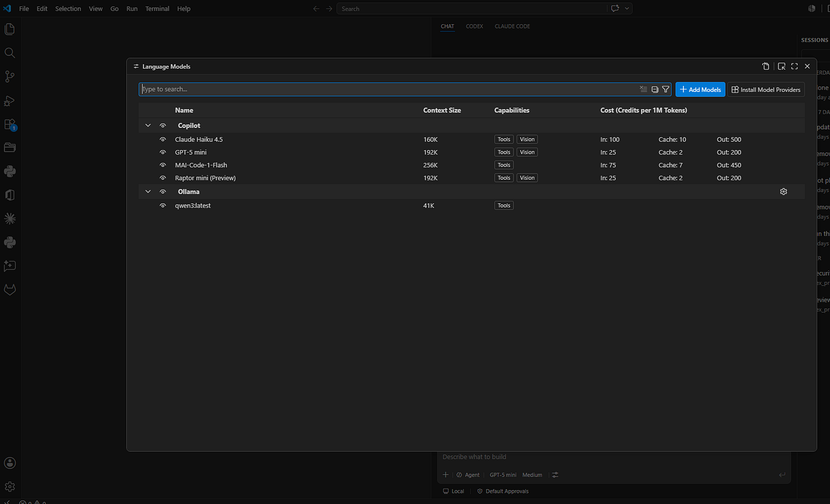The image size is (830, 504).
Task: Select the MAI-Code-1-Flash model name
Action: (201, 165)
